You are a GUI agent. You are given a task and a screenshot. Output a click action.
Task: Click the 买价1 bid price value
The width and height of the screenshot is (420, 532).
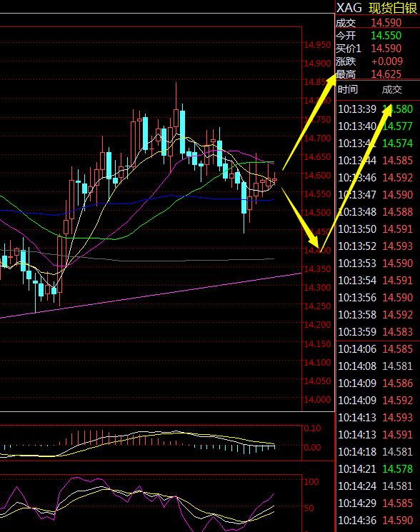(x=386, y=49)
